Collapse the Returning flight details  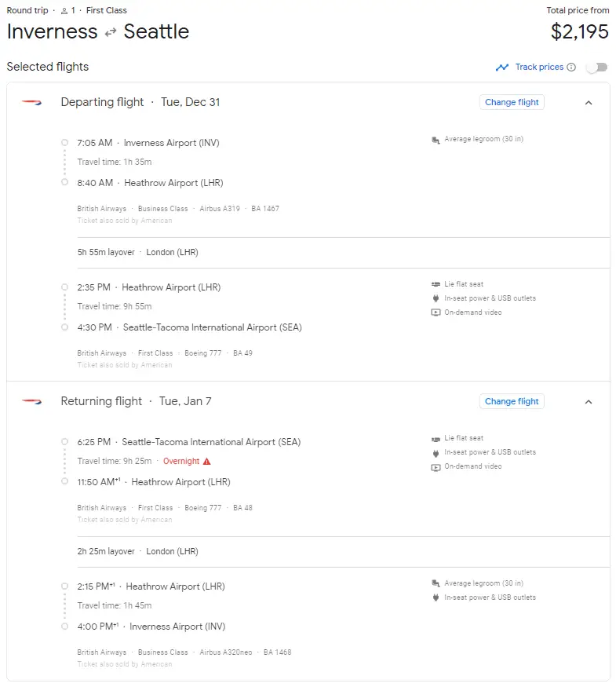coord(589,402)
